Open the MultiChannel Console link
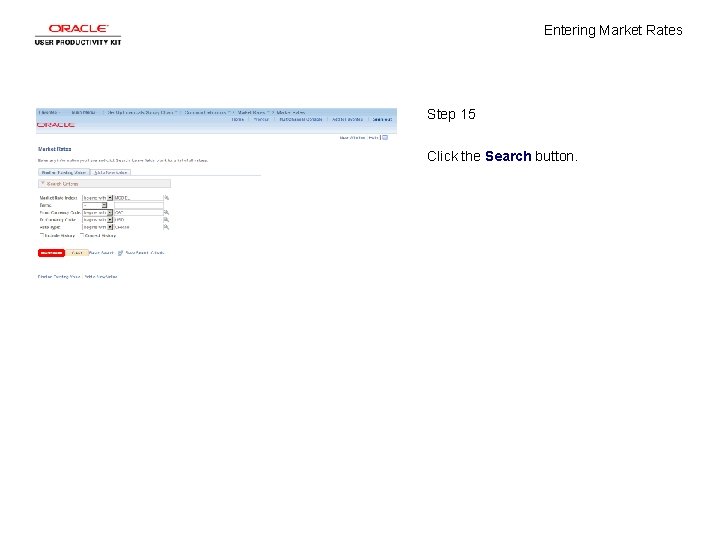 (x=301, y=119)
